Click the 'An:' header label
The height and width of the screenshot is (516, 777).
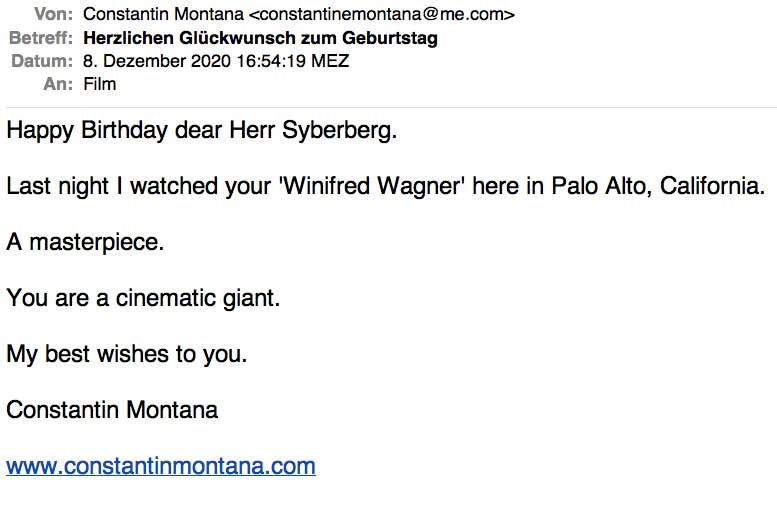coord(58,84)
